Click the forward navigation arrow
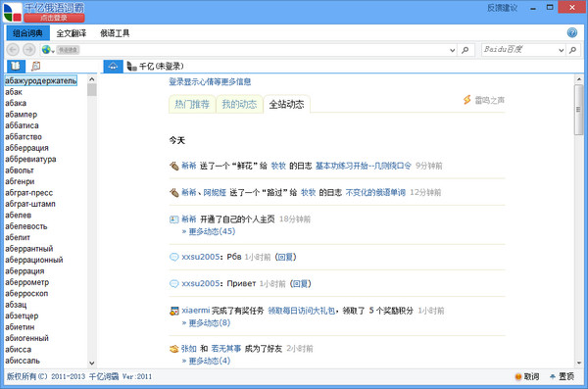 pyautogui.click(x=28, y=50)
